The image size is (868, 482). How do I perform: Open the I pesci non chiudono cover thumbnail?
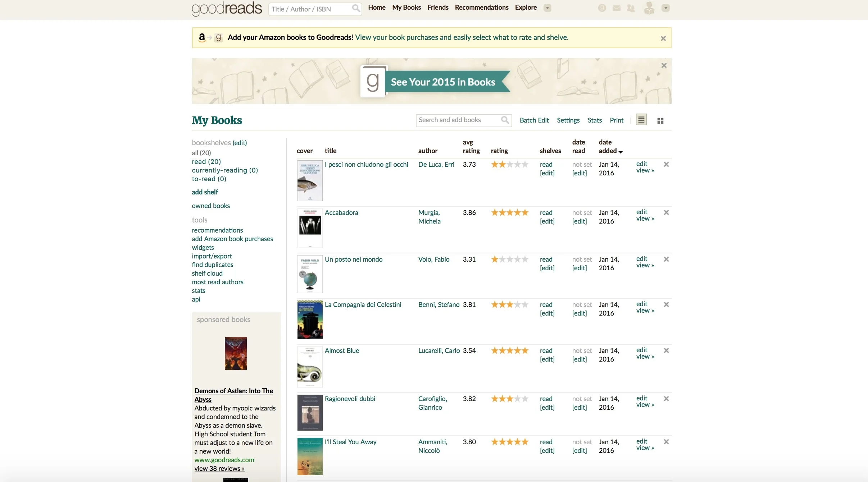coord(310,181)
